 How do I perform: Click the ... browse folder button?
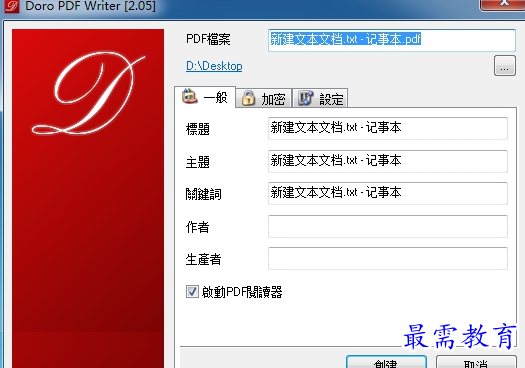pos(505,66)
